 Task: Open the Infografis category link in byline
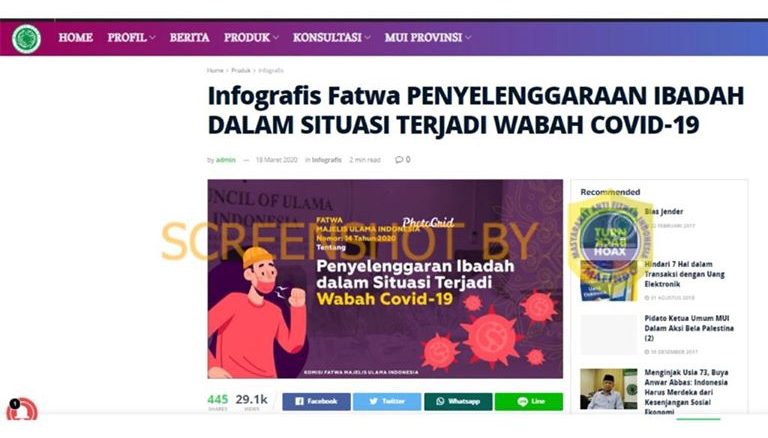(x=327, y=160)
